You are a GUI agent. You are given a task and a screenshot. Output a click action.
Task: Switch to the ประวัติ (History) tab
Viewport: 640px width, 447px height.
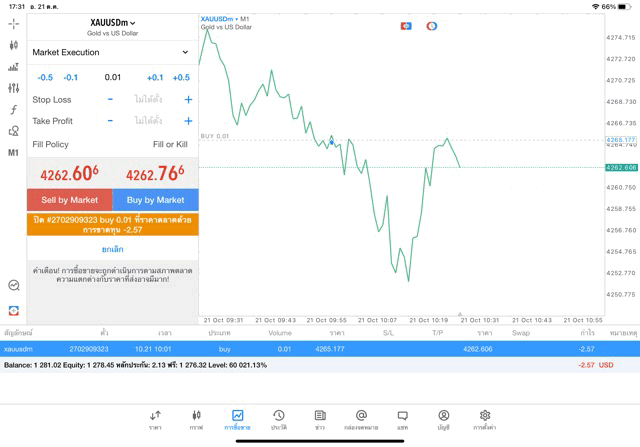[278, 419]
